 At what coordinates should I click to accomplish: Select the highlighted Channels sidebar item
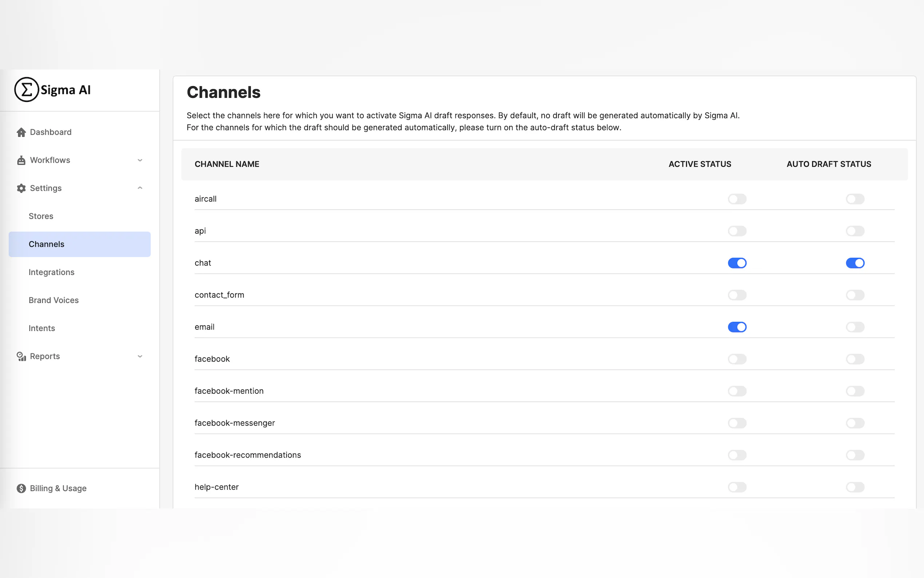[x=79, y=244]
